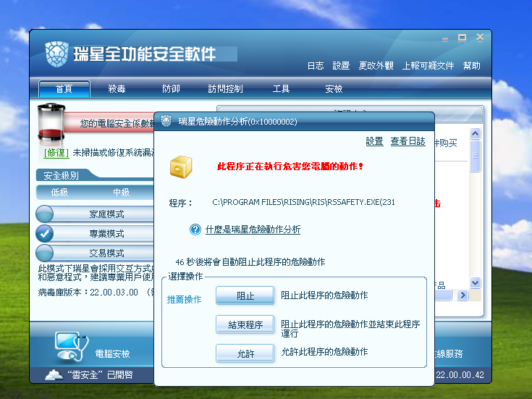The image size is (532, 399).
Task: Click the red warning message text
Action: [x=290, y=167]
